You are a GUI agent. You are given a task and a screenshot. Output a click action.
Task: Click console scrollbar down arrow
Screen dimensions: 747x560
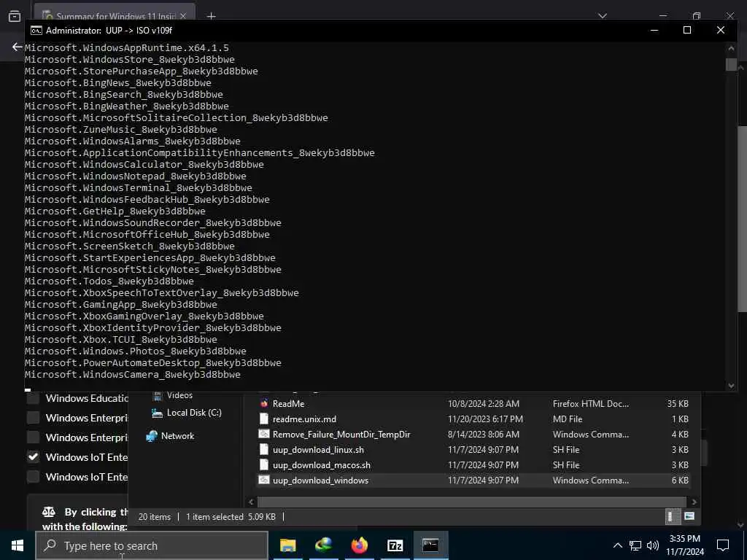click(731, 386)
